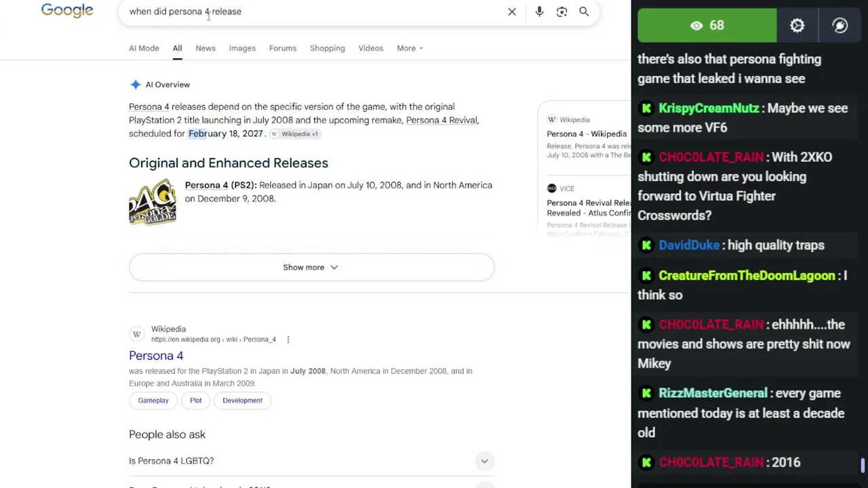868x488 pixels.
Task: Open the Shopping tab
Action: tap(328, 48)
